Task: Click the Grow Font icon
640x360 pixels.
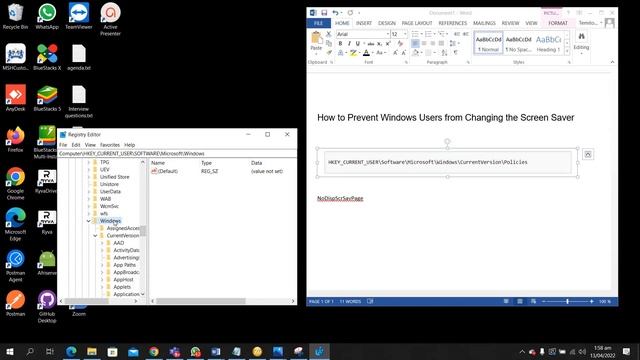Action: click(x=395, y=53)
